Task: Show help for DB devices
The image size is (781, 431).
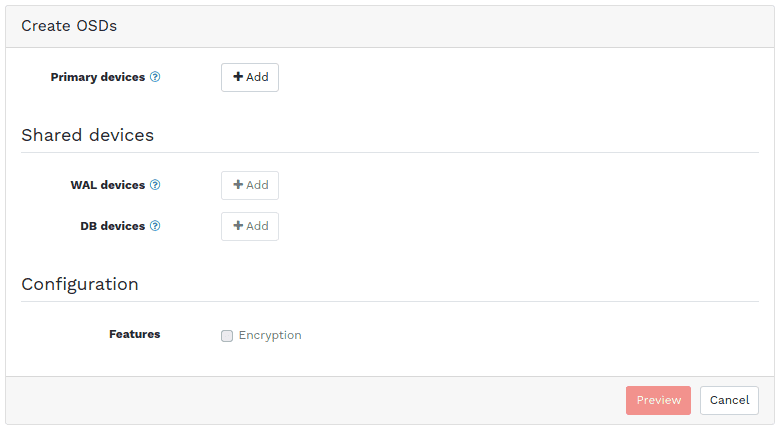Action: [155, 226]
